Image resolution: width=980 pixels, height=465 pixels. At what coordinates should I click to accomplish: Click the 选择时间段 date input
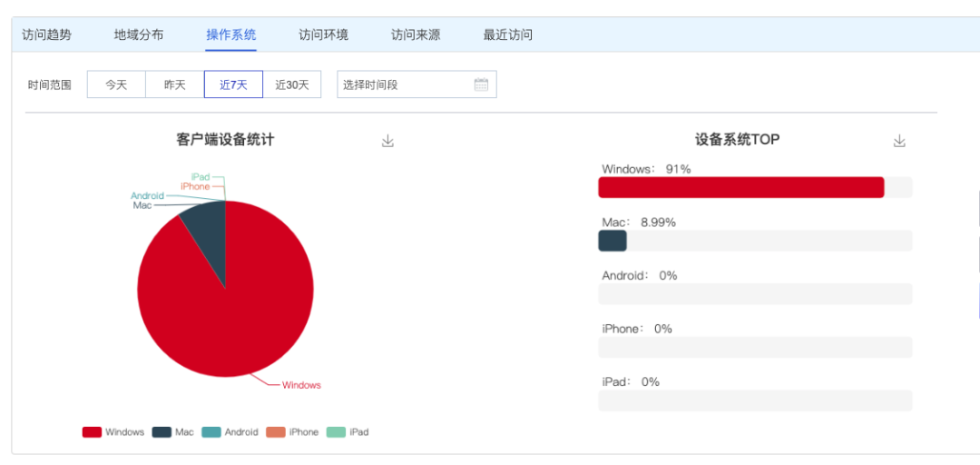(416, 84)
